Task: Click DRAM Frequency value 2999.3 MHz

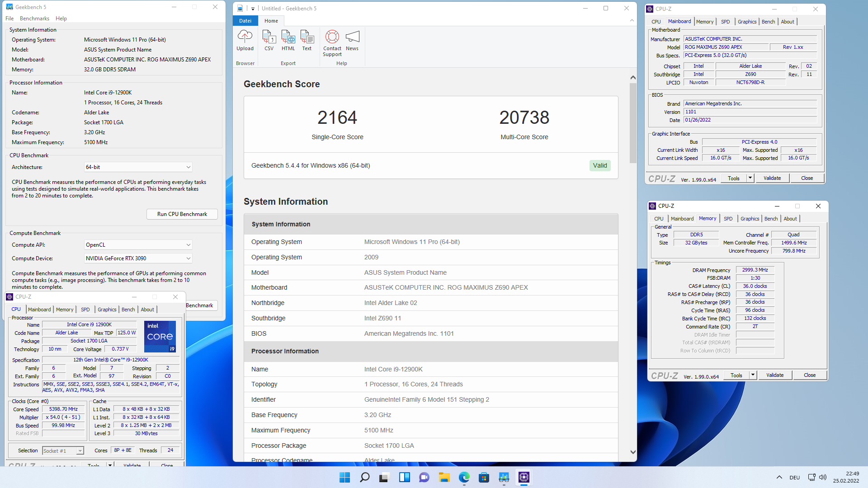Action: click(x=755, y=270)
